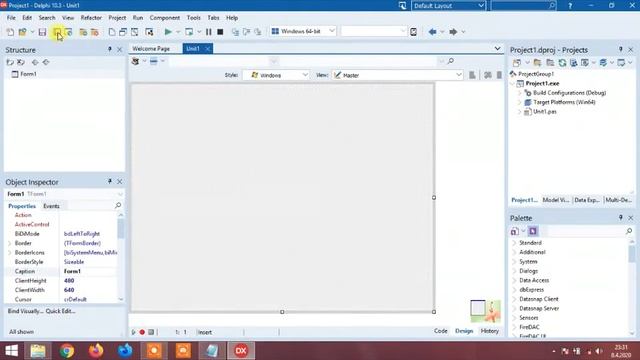
Task: Open File Explorer from the taskbar
Action: tap(38, 351)
